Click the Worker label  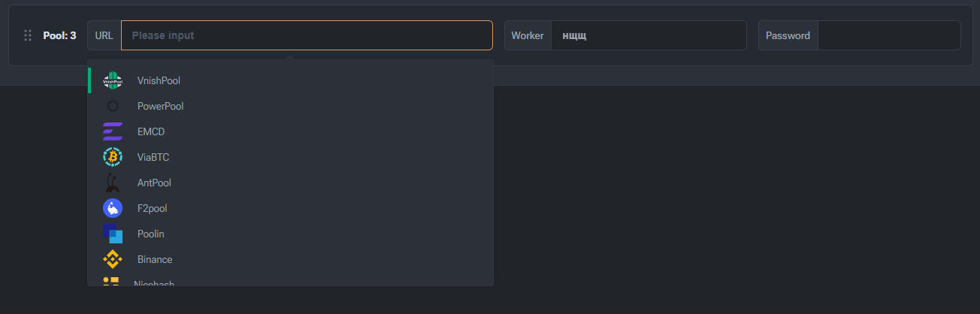528,35
